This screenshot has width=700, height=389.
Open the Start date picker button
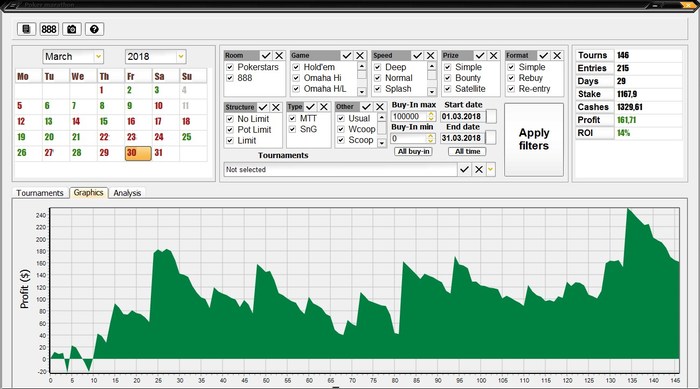[491, 116]
